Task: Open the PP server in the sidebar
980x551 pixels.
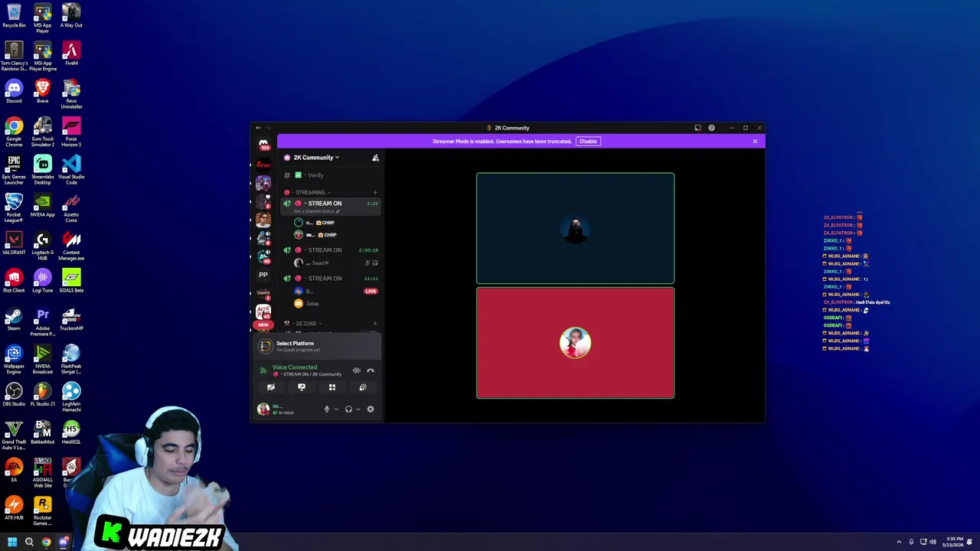Action: point(263,275)
